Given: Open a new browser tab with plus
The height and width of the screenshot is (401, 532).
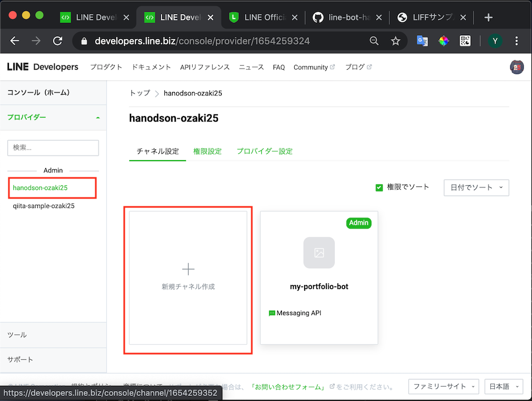Looking at the screenshot, I should coord(488,17).
